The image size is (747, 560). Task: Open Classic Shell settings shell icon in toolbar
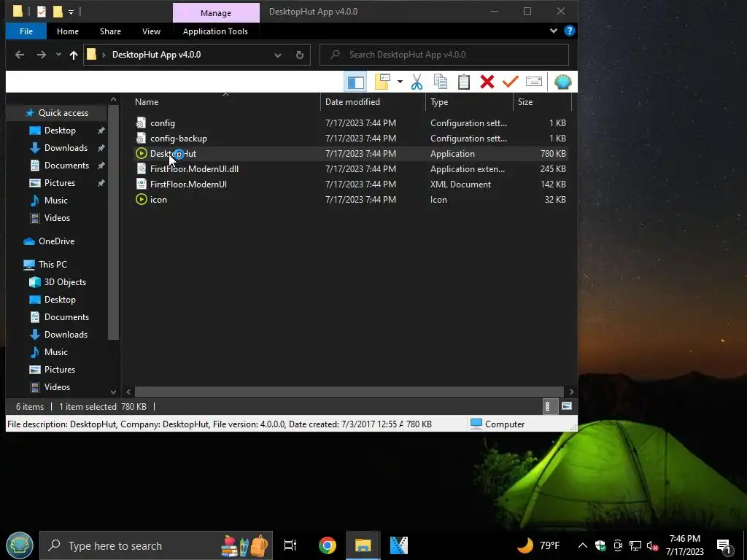[x=562, y=82]
